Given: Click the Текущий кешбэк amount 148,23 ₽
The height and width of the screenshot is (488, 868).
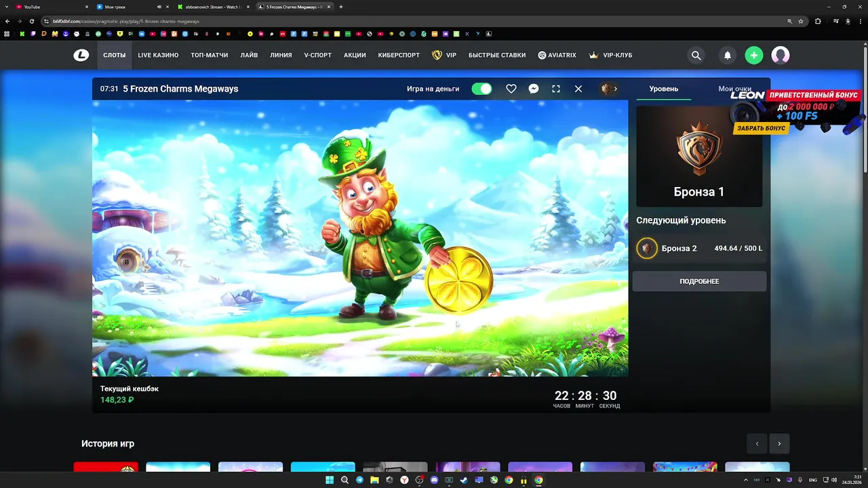Looking at the screenshot, I should coord(117,400).
